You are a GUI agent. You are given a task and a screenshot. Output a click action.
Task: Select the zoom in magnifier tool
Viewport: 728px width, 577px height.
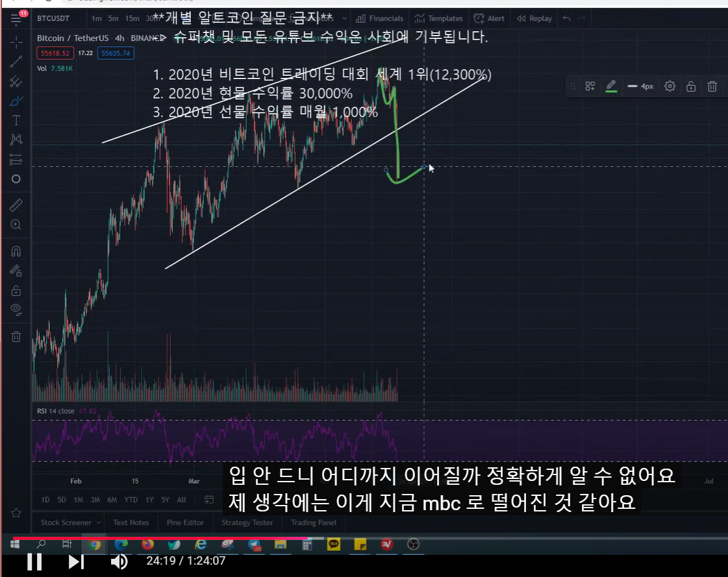[16, 225]
